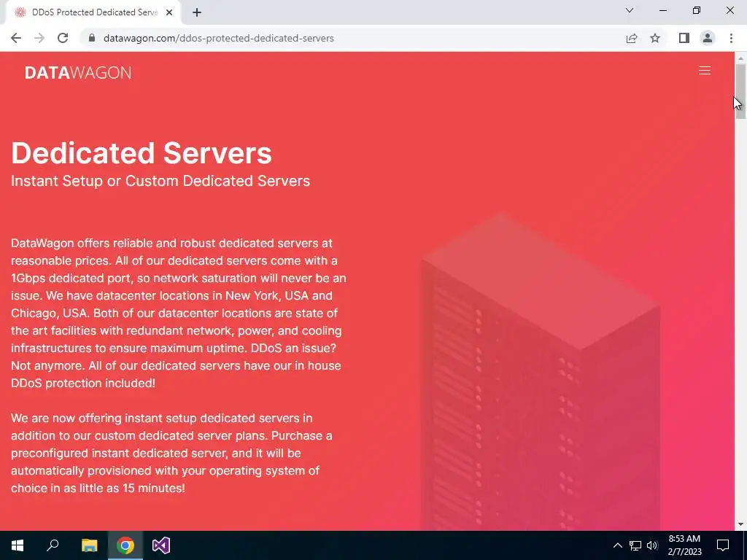This screenshot has width=747, height=560.
Task: Click the Chrome taskbar icon
Action: pos(125,545)
